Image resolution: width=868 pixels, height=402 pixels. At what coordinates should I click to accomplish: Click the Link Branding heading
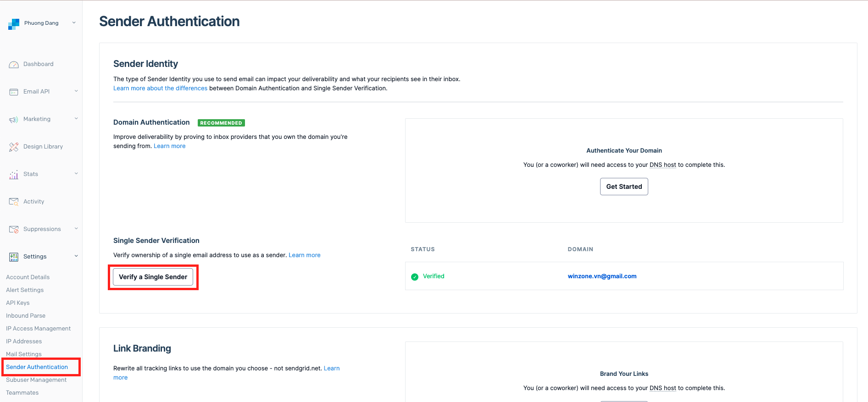142,348
